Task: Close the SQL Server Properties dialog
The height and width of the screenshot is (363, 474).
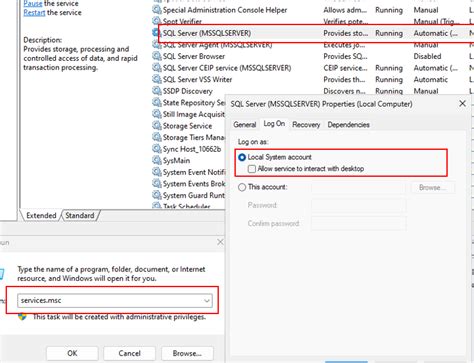Action: coord(462,104)
